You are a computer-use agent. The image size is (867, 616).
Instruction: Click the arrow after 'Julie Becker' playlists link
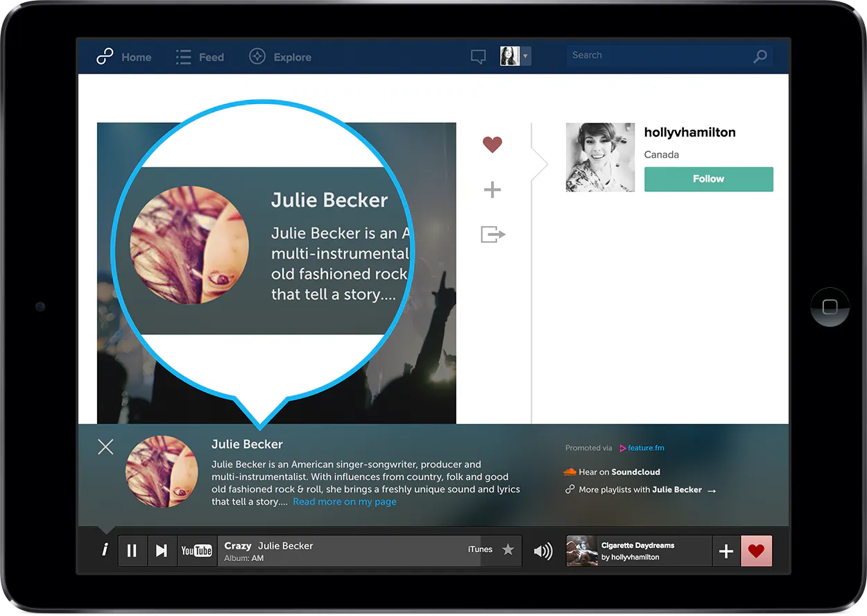click(712, 490)
